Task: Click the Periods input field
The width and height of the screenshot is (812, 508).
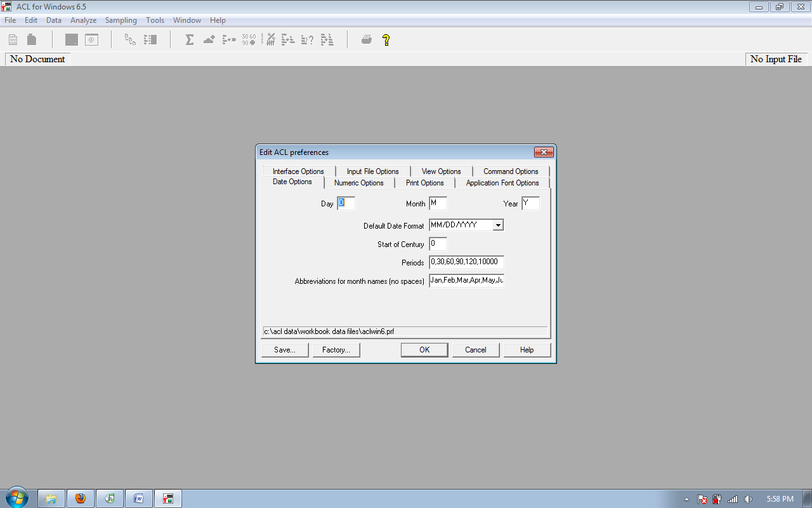Action: click(467, 262)
